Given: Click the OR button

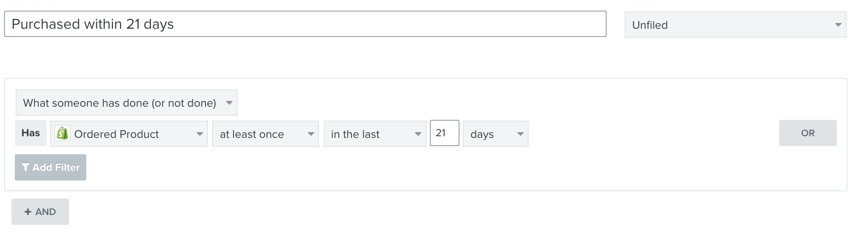Looking at the screenshot, I should tap(808, 133).
